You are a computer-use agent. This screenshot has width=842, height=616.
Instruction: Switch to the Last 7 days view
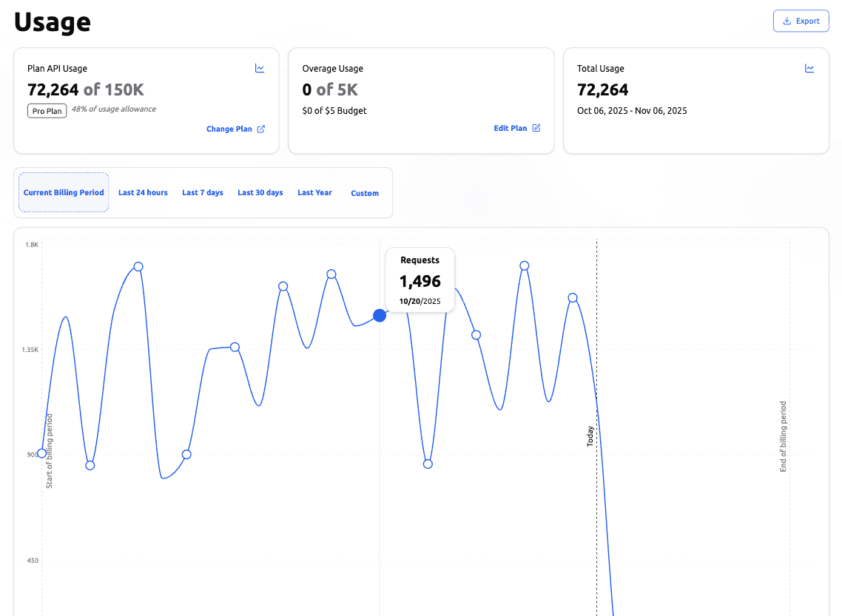point(202,192)
